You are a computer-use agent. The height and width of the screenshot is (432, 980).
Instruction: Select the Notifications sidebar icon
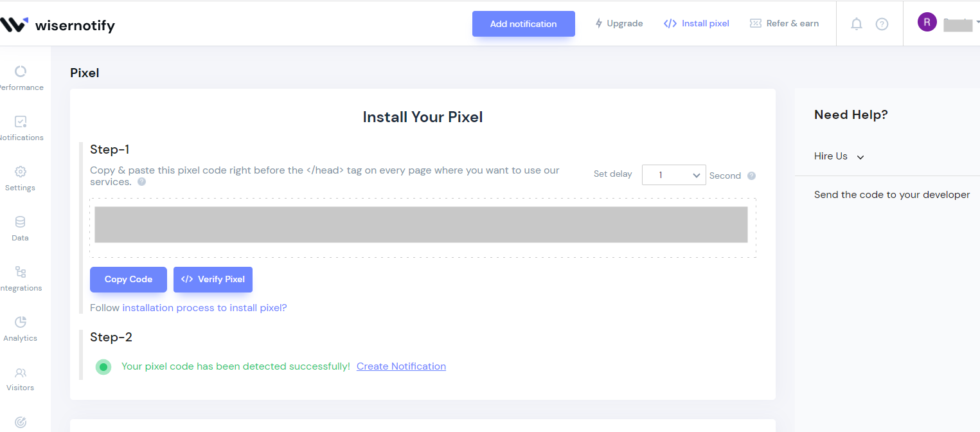click(20, 127)
